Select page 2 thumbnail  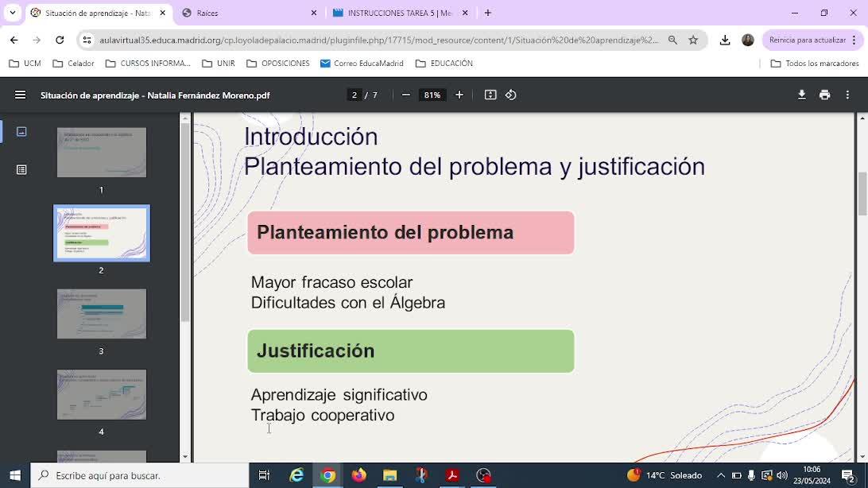[x=101, y=234]
